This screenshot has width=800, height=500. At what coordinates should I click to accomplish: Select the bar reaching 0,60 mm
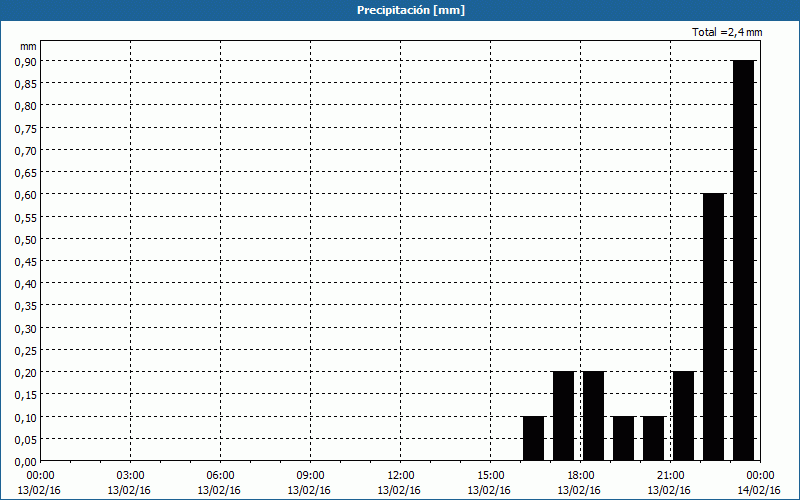point(713,327)
